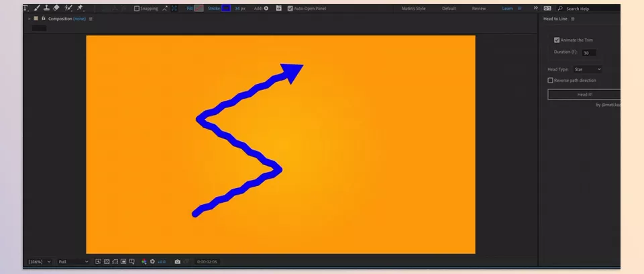
Task: Enable Reverse path direction checkbox
Action: 550,80
